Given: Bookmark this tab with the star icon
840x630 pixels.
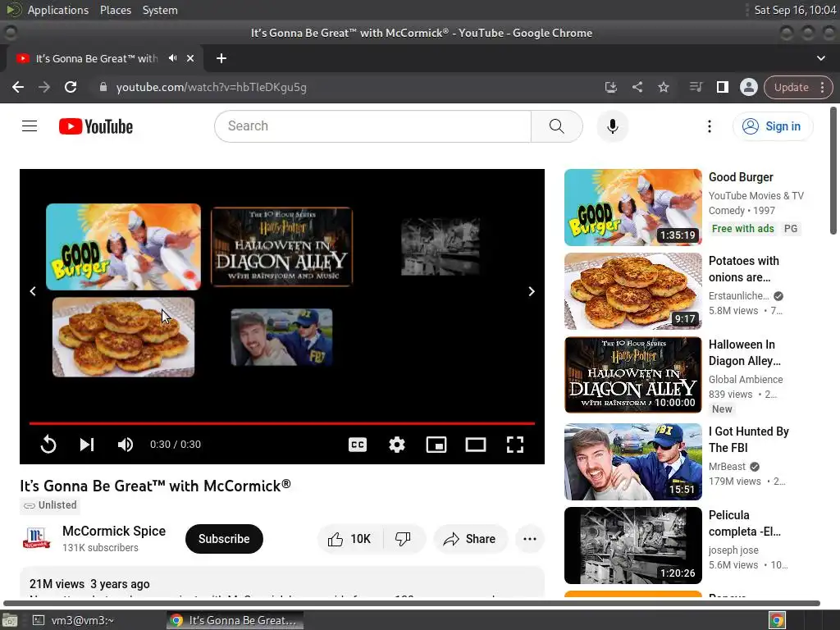Looking at the screenshot, I should click(x=663, y=87).
